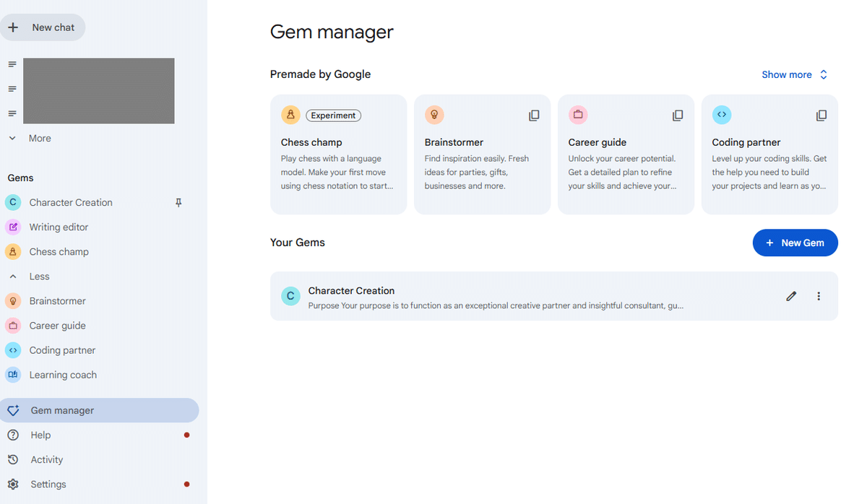Expand the More chats list
867x504 pixels.
coord(39,139)
